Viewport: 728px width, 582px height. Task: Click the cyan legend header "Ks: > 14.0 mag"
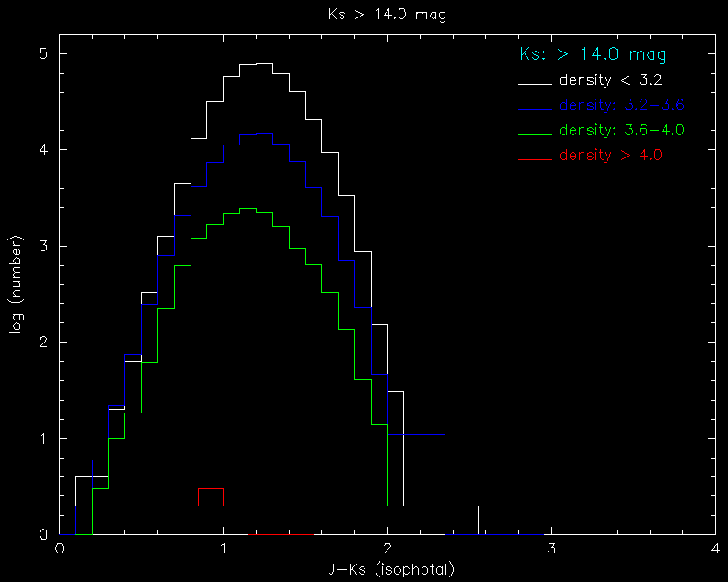pos(593,54)
